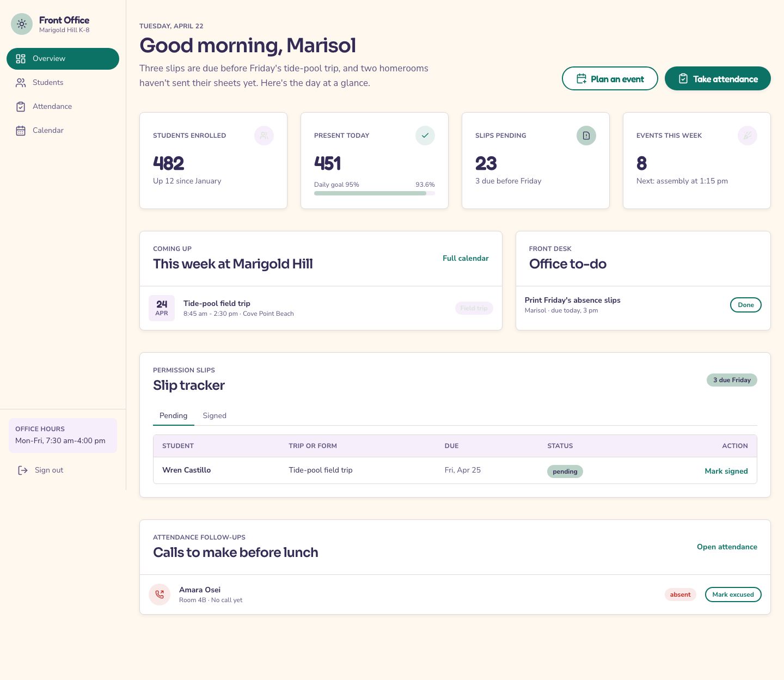Click the Students people icon in sidebar
This screenshot has width=784, height=680.
click(x=21, y=83)
